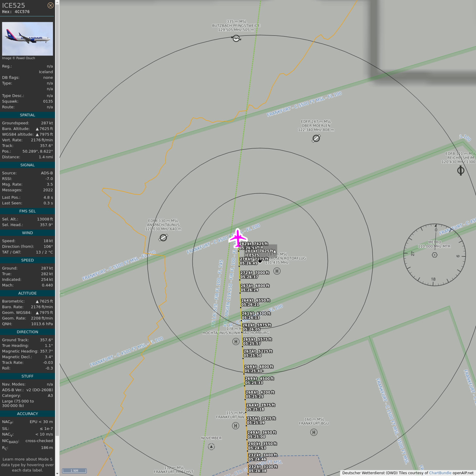
Task: Click the heliport icon near Hausen Rotorflug
Action: pos(277,271)
